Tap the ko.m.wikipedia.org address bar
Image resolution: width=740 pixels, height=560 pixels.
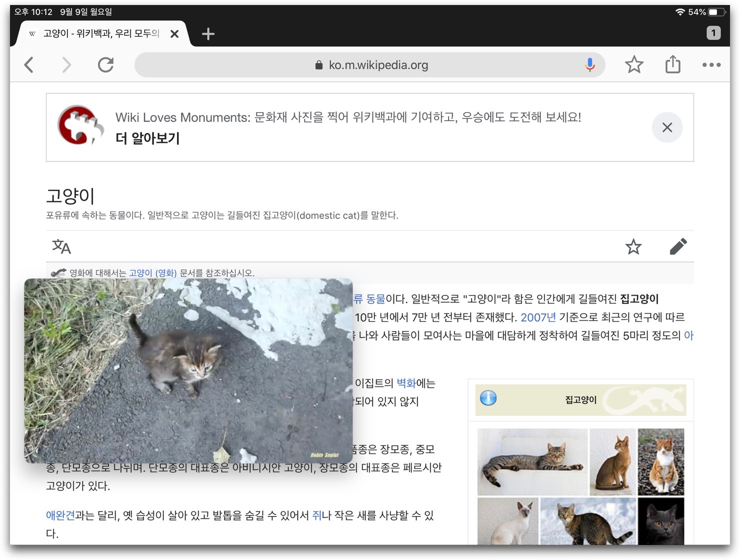pos(370,65)
